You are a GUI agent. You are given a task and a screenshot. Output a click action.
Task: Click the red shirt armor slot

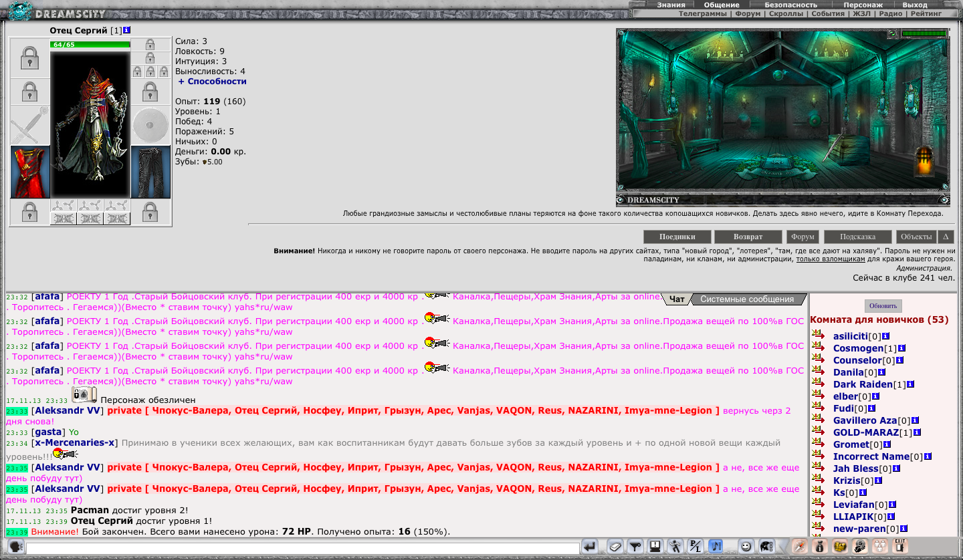point(30,172)
